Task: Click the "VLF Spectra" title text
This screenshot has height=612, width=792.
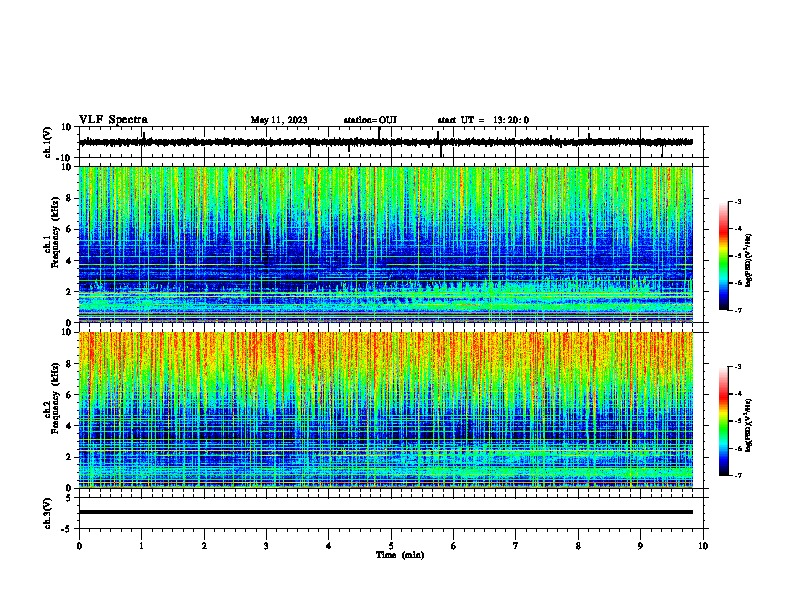Action: [x=113, y=119]
